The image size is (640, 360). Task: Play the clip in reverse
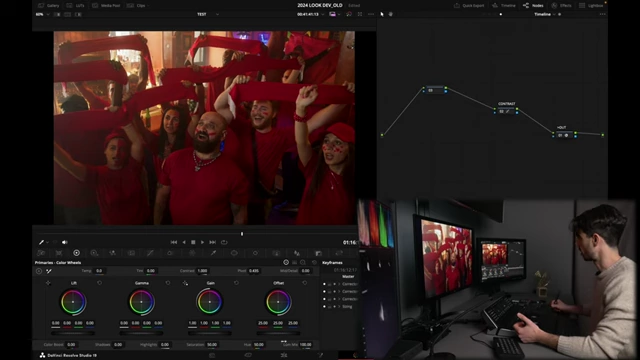tap(184, 242)
